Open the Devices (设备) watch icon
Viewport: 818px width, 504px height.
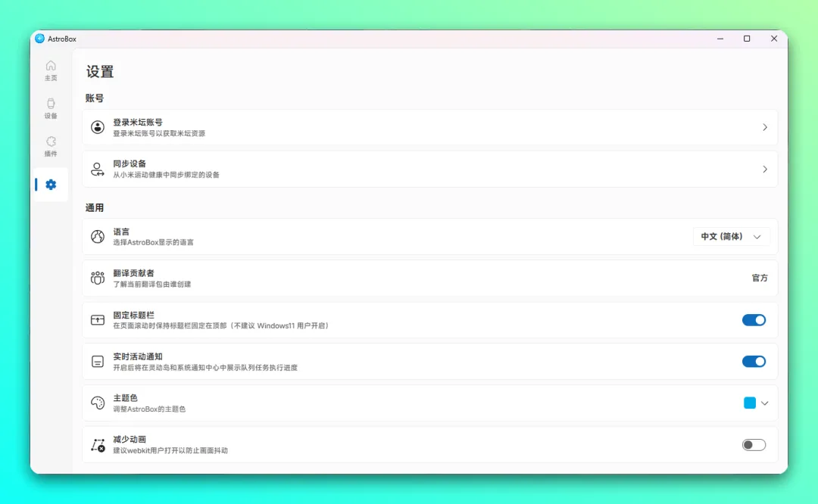(51, 104)
